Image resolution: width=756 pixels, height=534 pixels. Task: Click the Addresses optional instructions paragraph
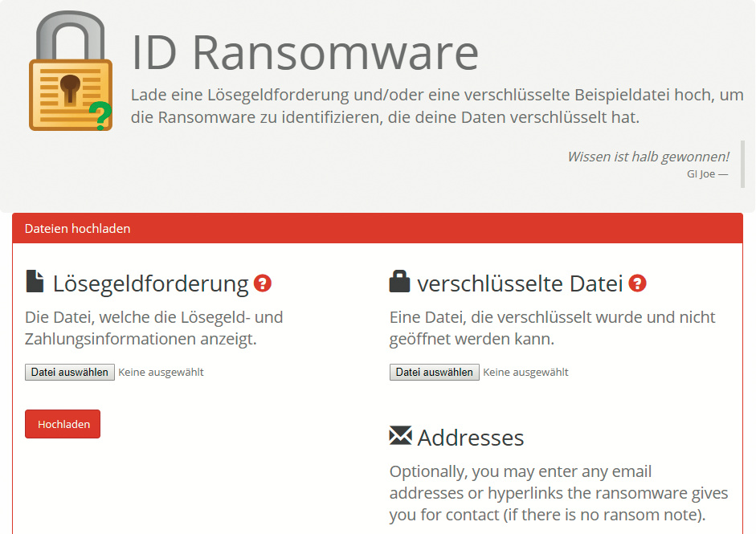tap(558, 492)
